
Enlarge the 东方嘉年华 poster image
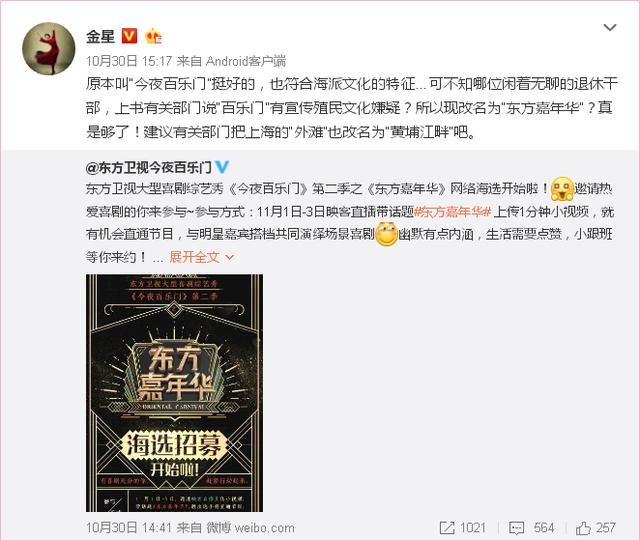pos(174,393)
